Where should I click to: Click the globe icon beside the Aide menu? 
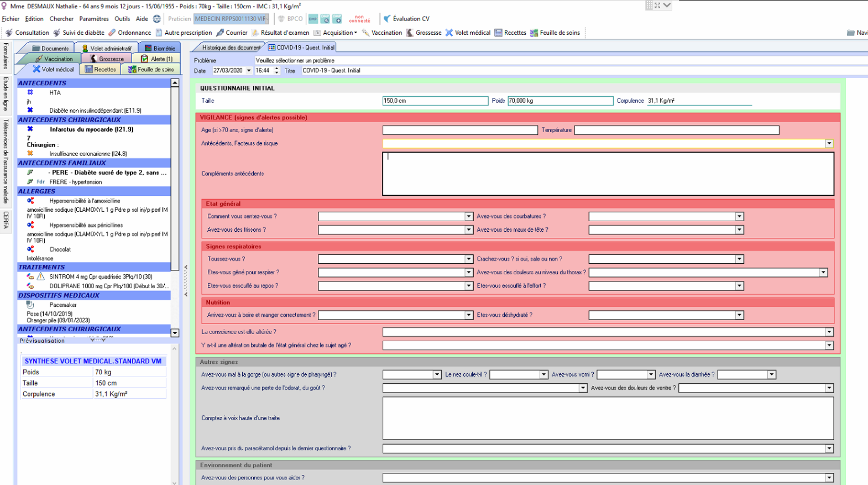[157, 19]
